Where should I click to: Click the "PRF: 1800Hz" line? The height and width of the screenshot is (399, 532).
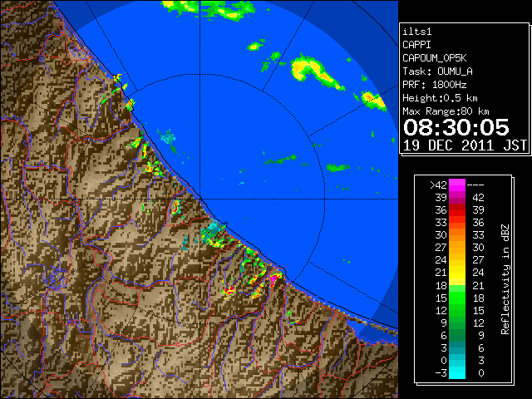(x=435, y=85)
